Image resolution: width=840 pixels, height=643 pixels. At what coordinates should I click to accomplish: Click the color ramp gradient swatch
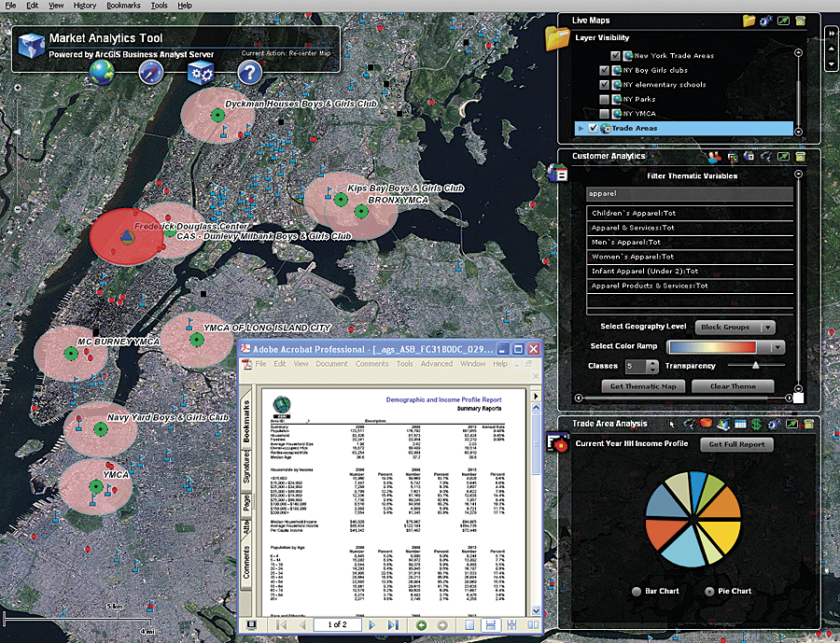pos(712,347)
